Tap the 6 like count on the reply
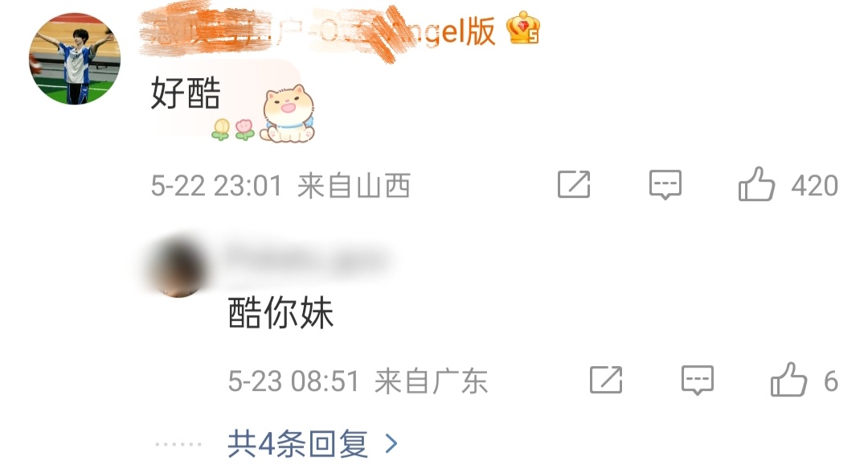This screenshot has height=465, width=868. click(x=831, y=381)
